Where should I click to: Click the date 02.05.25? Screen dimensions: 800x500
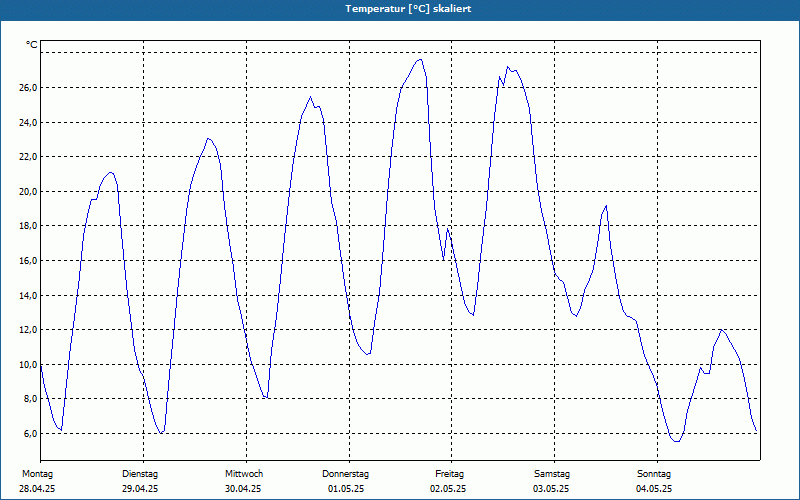tap(448, 489)
